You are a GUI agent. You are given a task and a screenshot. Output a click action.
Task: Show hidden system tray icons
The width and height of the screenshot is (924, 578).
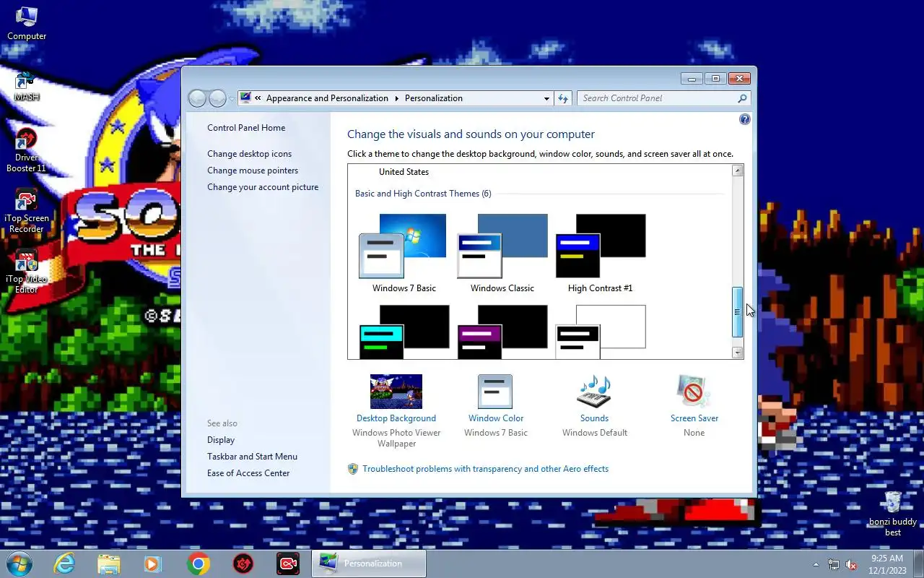click(816, 564)
